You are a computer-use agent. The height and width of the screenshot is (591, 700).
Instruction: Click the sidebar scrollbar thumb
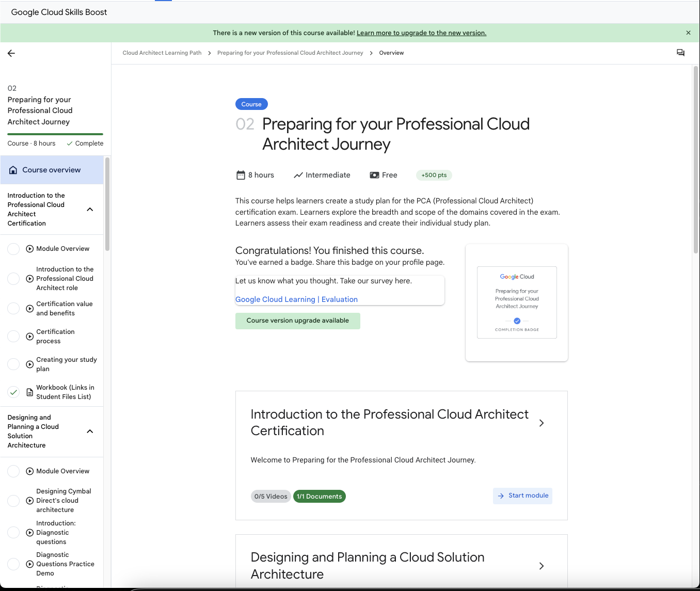(107, 204)
